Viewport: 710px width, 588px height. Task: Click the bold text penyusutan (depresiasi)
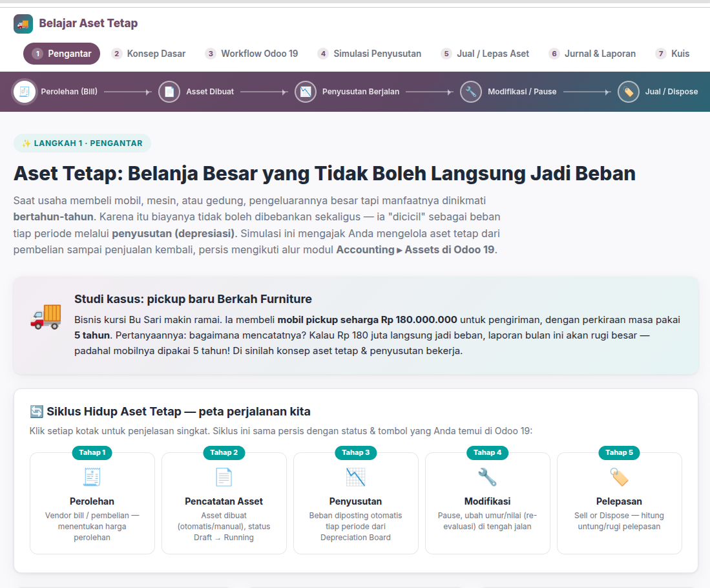173,234
